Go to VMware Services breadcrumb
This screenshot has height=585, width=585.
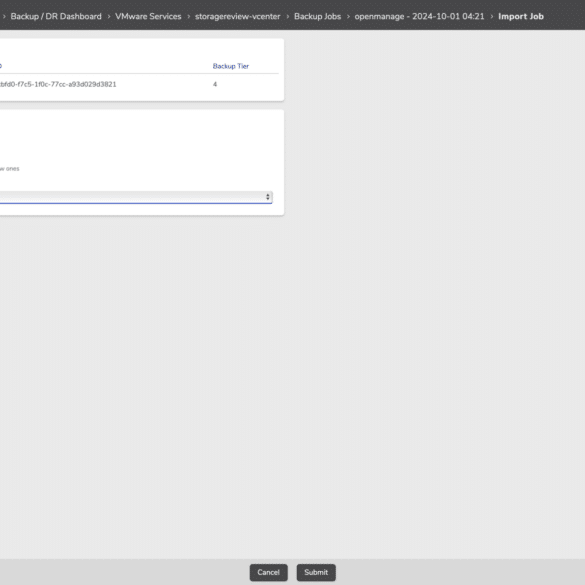coord(148,16)
